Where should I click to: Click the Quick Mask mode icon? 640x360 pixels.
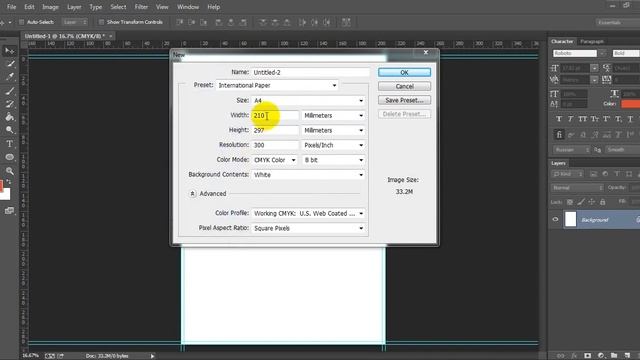click(9, 211)
